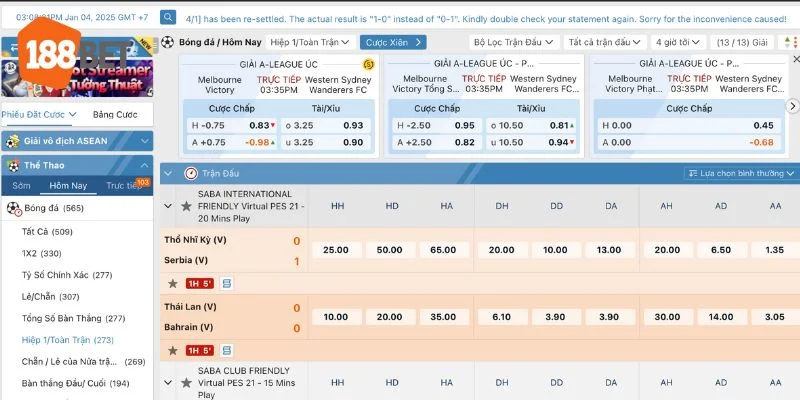Screen dimensions: 800x400
Task: Open Tỷ Số Chính Xác (277) category
Action: click(67, 275)
